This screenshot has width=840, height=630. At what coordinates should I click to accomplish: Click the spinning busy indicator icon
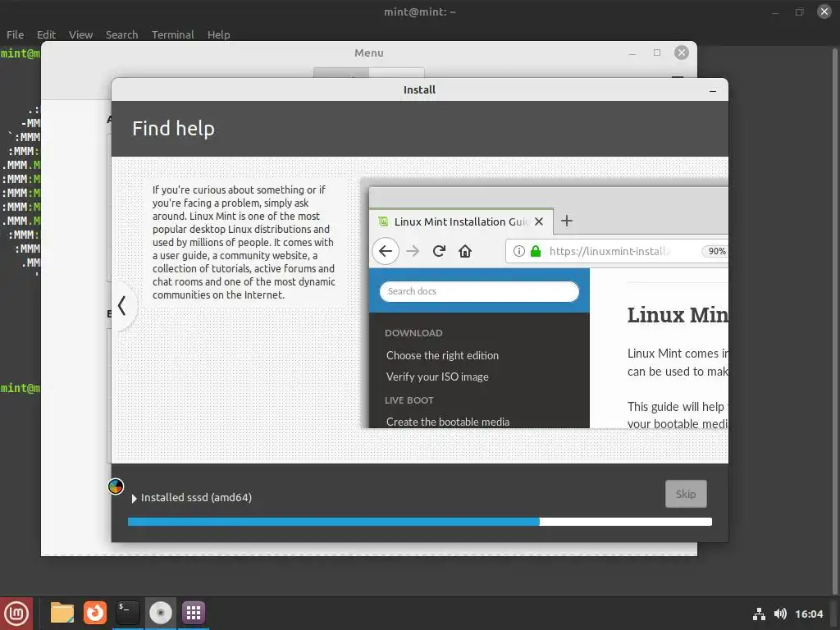(x=116, y=486)
